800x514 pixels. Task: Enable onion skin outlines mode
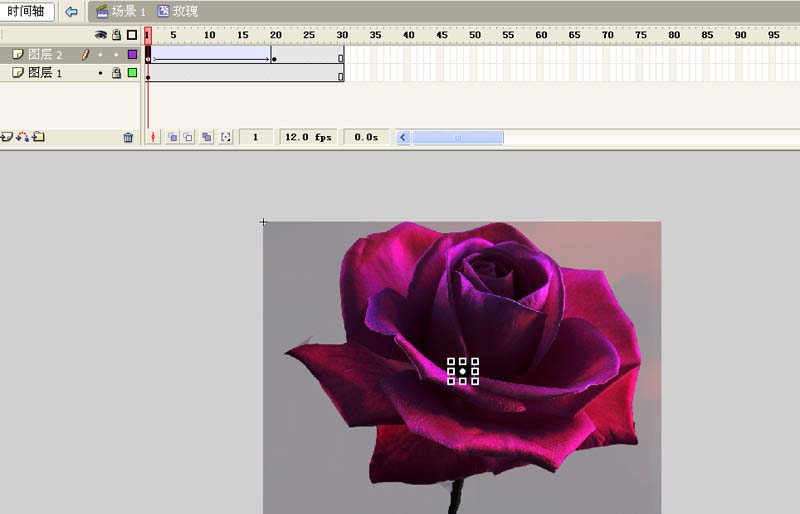(x=188, y=137)
